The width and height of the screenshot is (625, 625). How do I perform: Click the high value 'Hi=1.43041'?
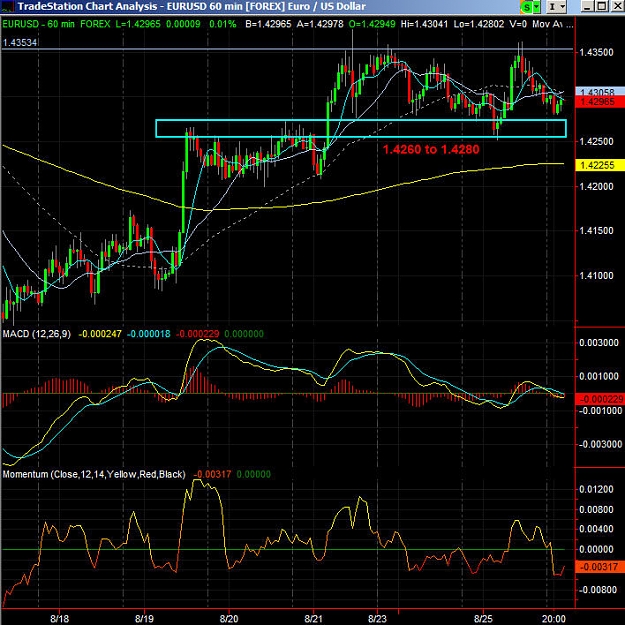[425, 24]
